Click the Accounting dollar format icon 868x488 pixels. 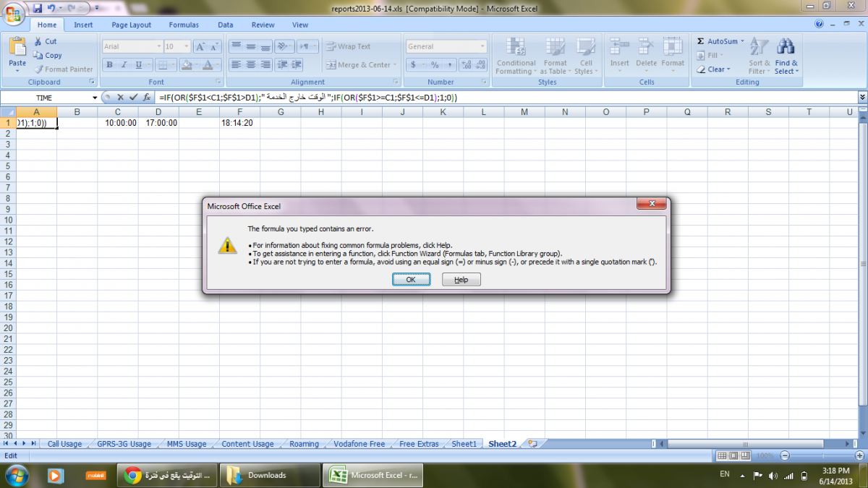[413, 65]
